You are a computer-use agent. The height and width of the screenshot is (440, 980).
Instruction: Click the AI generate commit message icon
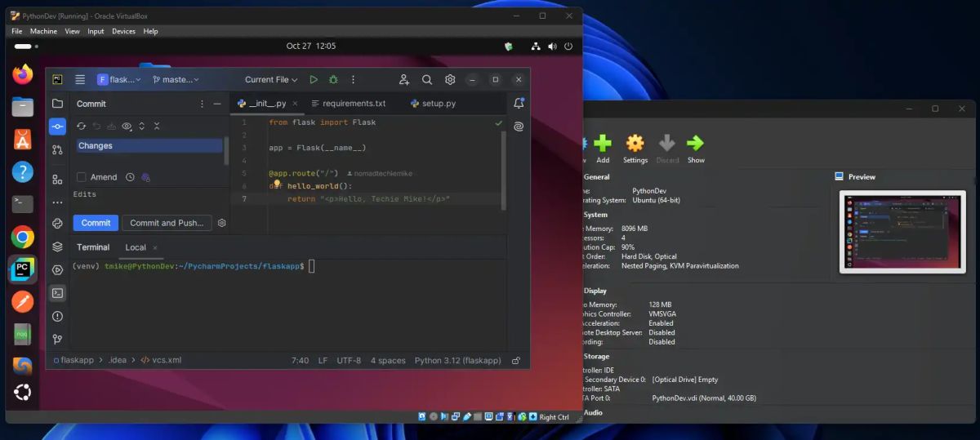[145, 177]
